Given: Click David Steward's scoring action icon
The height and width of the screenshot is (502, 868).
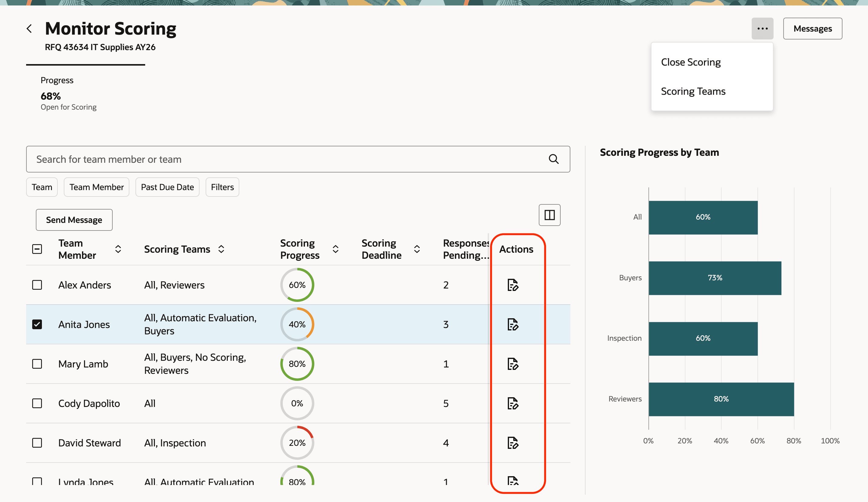Looking at the screenshot, I should (513, 443).
